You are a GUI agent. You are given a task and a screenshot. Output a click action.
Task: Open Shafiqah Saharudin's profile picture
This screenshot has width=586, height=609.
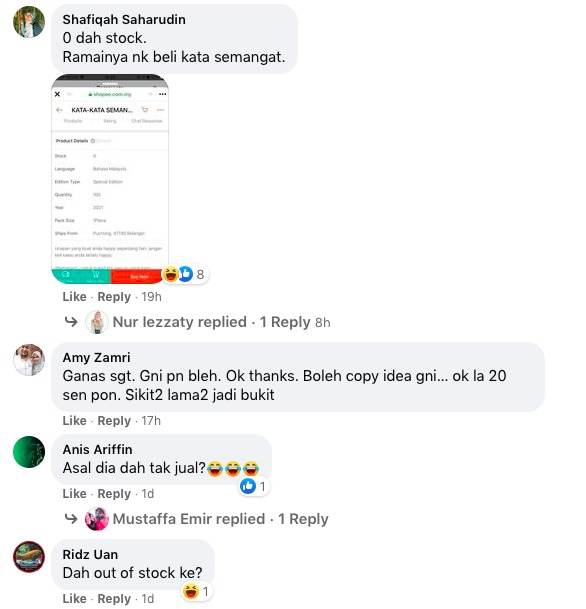pos(29,22)
